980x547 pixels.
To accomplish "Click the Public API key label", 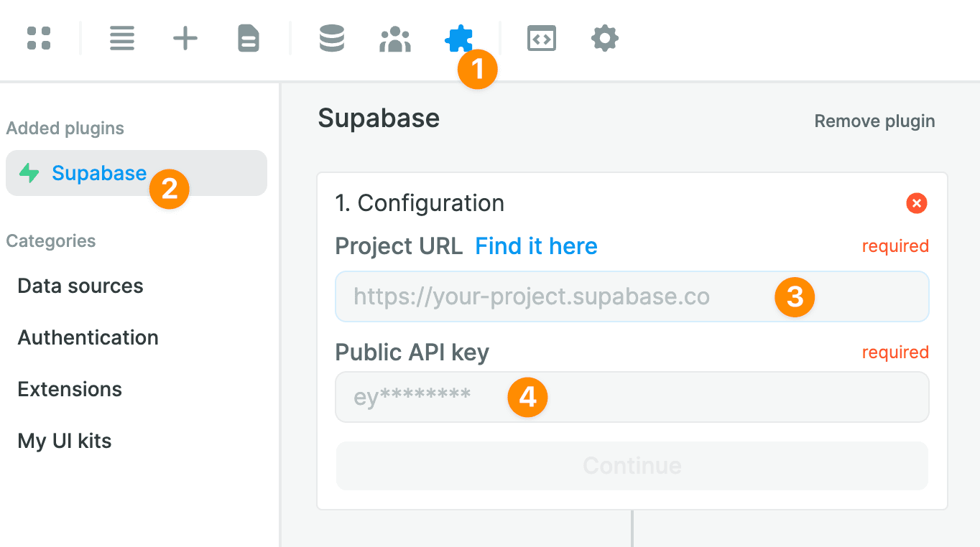I will click(x=412, y=352).
